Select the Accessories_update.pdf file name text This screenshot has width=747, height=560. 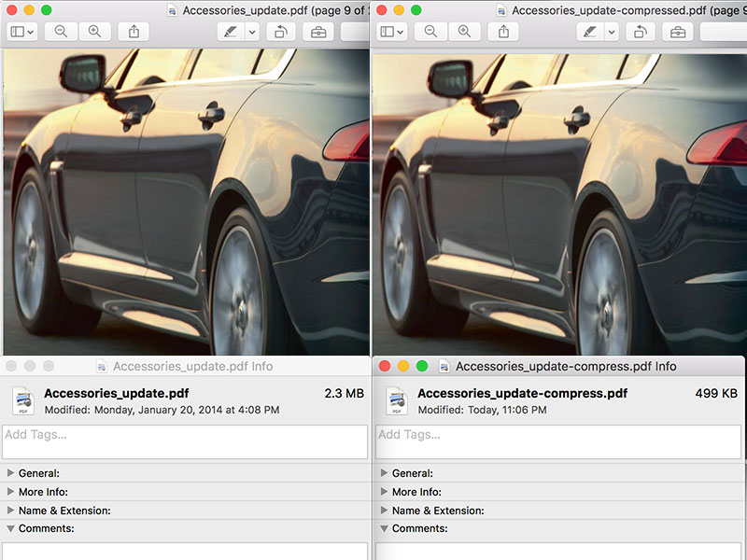tap(117, 393)
